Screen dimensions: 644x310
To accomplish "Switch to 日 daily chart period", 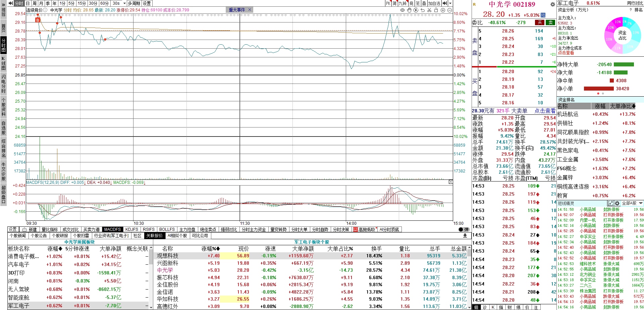I will pos(28,3).
